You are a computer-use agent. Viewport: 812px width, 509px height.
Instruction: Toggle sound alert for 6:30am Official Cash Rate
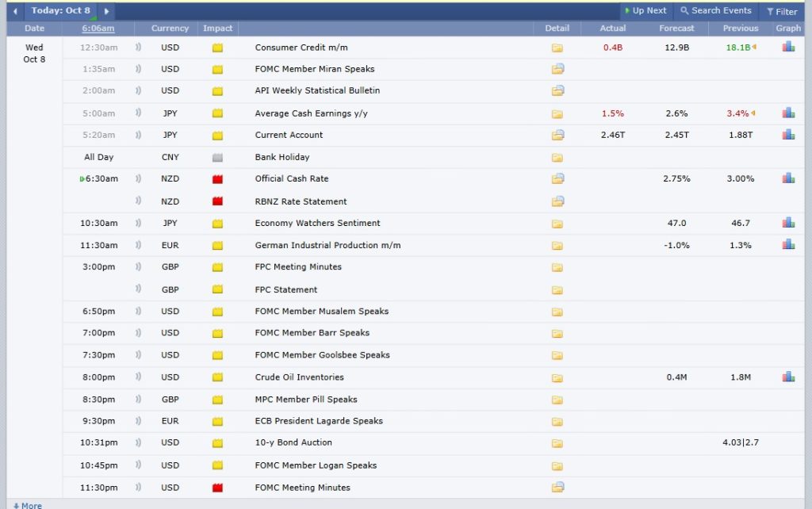tap(138, 178)
